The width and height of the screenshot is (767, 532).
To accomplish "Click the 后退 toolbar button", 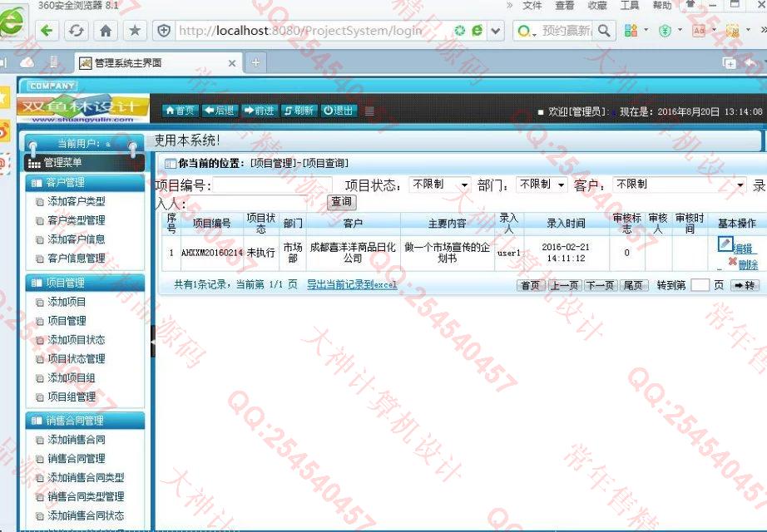I will coord(219,111).
